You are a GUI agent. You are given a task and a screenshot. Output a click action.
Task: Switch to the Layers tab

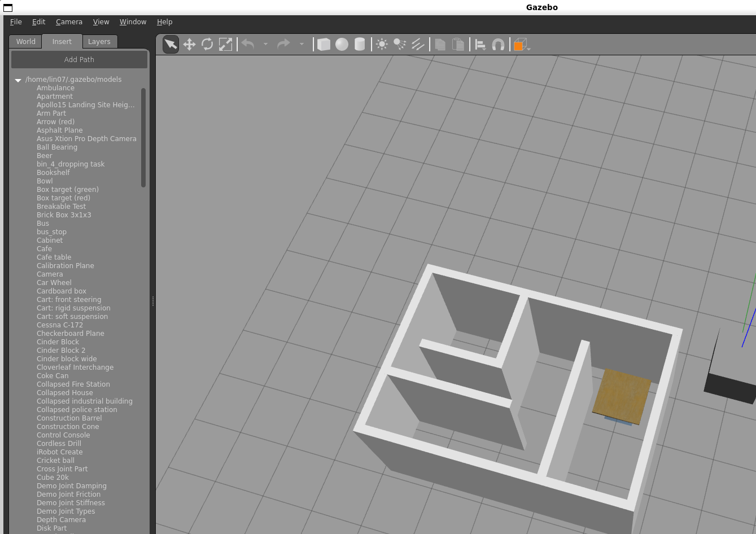coord(99,42)
